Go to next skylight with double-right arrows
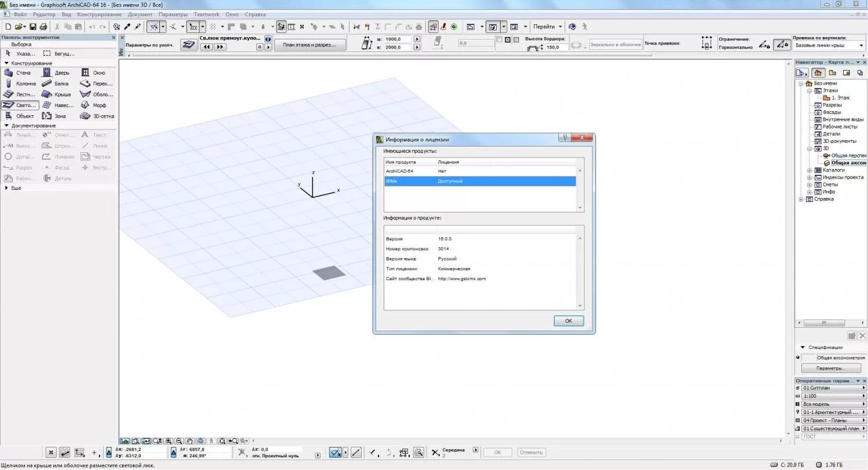 (x=220, y=47)
